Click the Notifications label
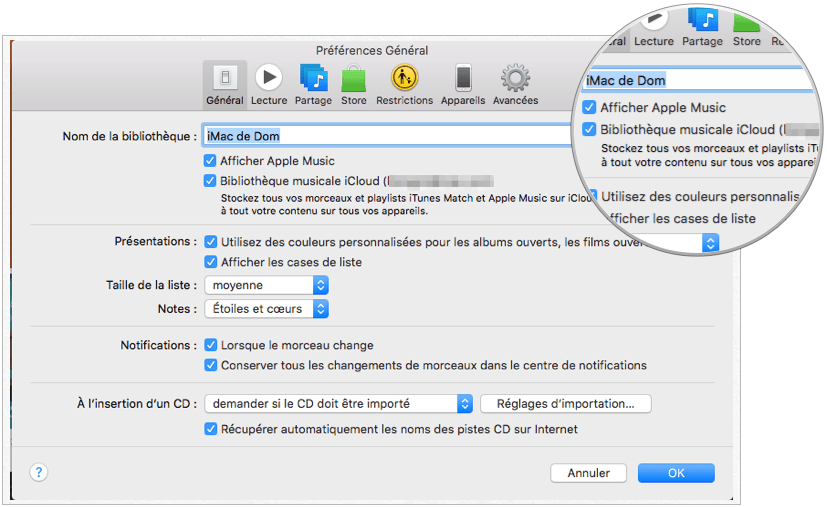This screenshot has height=507, width=827. click(x=158, y=345)
